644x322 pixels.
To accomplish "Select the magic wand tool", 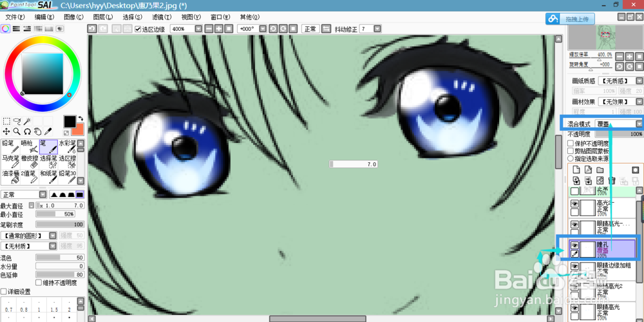I will 27,121.
